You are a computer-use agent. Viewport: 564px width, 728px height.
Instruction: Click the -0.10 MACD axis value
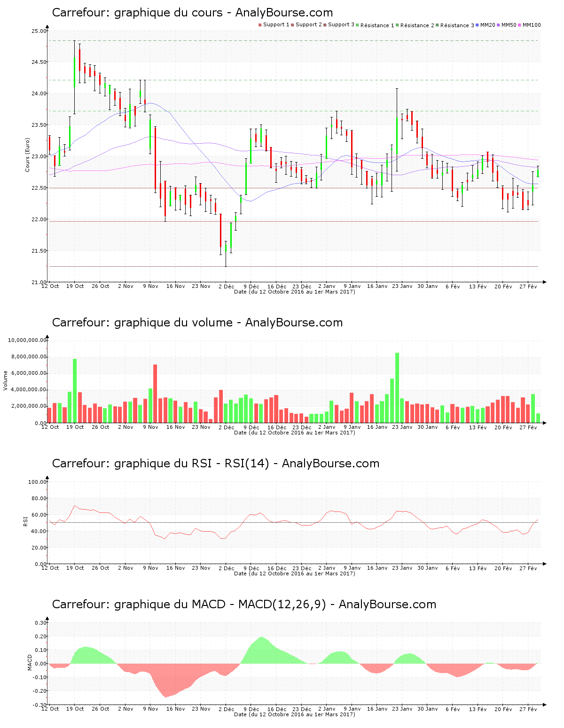pyautogui.click(x=40, y=677)
